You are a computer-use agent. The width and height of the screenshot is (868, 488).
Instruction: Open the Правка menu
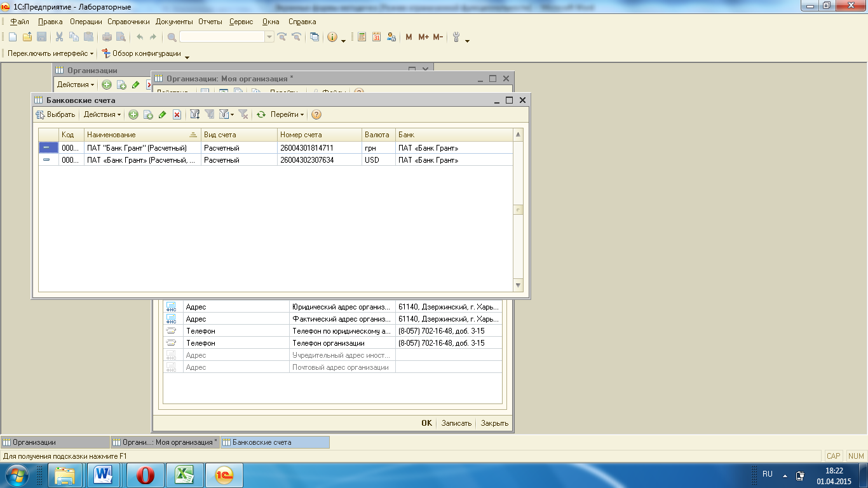click(x=50, y=22)
